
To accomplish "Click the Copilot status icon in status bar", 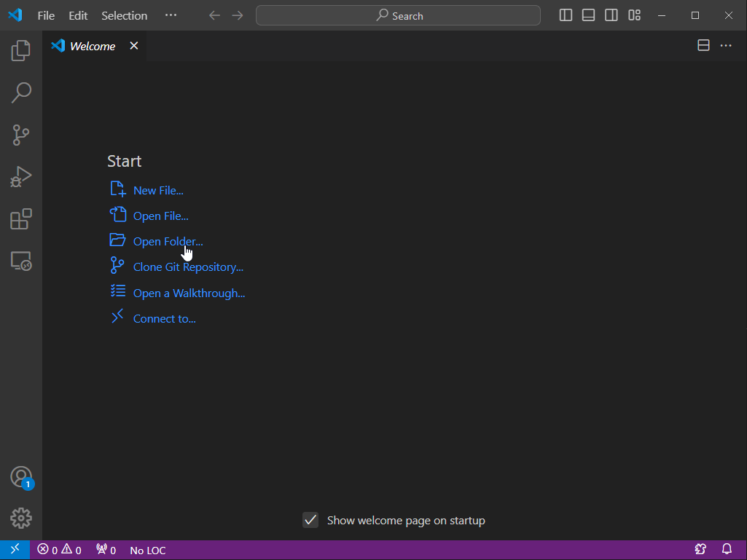I will coord(700,550).
